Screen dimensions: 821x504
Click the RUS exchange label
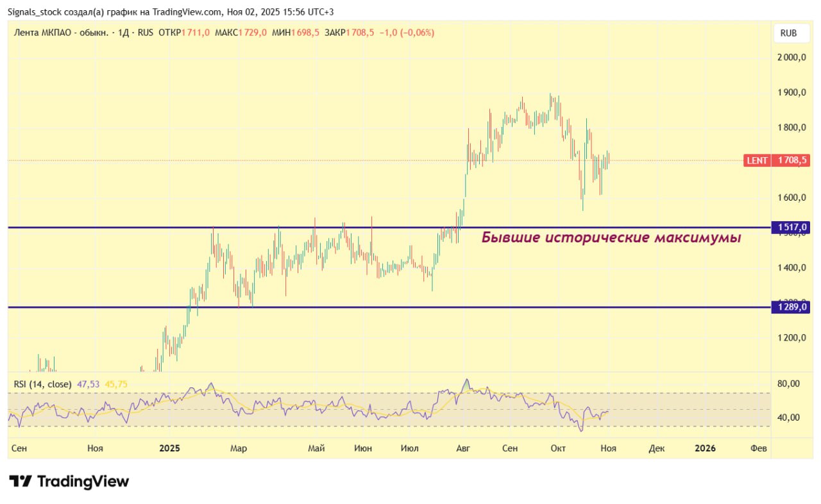(x=145, y=32)
